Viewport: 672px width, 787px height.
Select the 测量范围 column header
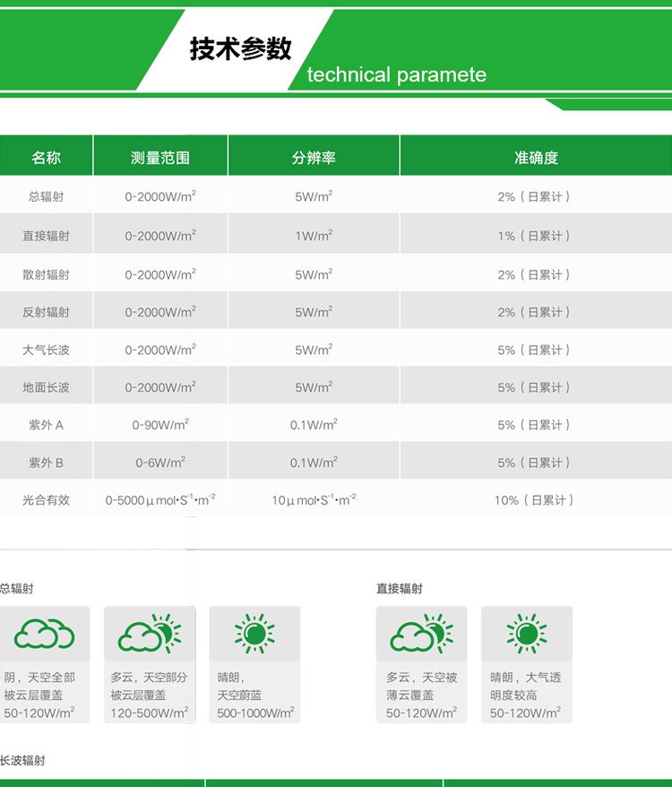[160, 157]
